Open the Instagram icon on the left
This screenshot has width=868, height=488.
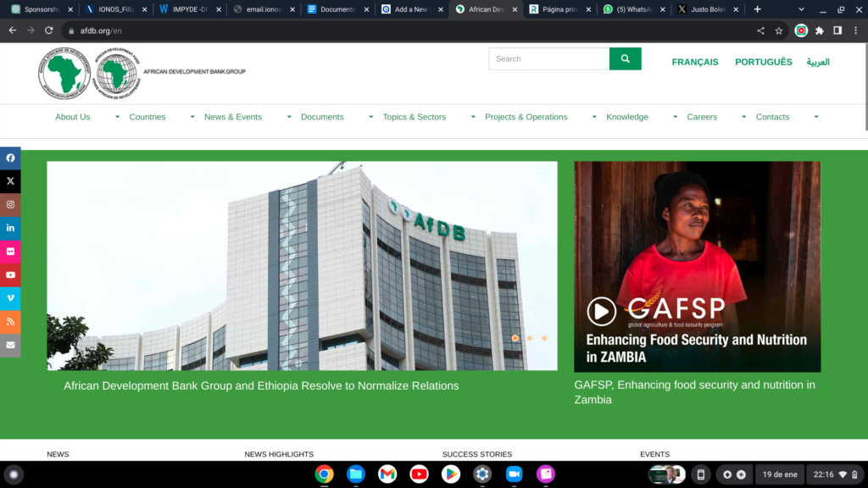click(10, 204)
